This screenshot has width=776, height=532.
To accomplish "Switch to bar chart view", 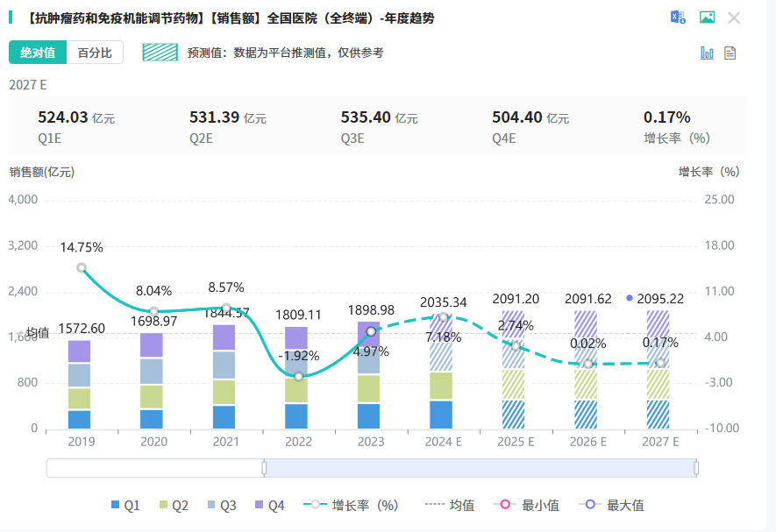I will click(707, 53).
